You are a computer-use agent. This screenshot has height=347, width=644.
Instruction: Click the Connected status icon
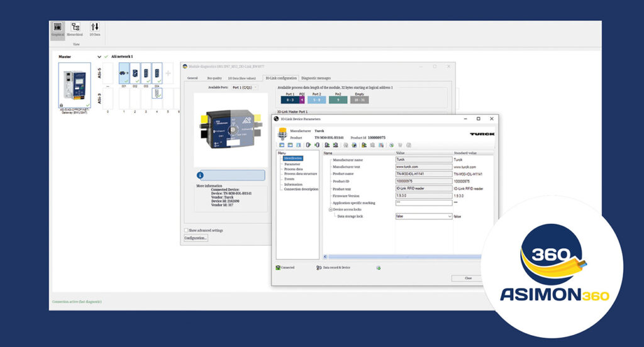278,268
